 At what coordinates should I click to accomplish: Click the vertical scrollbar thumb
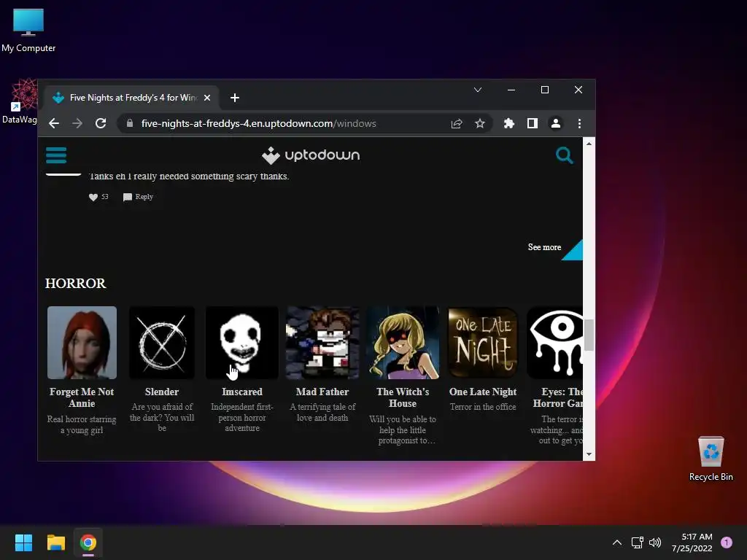tap(589, 335)
